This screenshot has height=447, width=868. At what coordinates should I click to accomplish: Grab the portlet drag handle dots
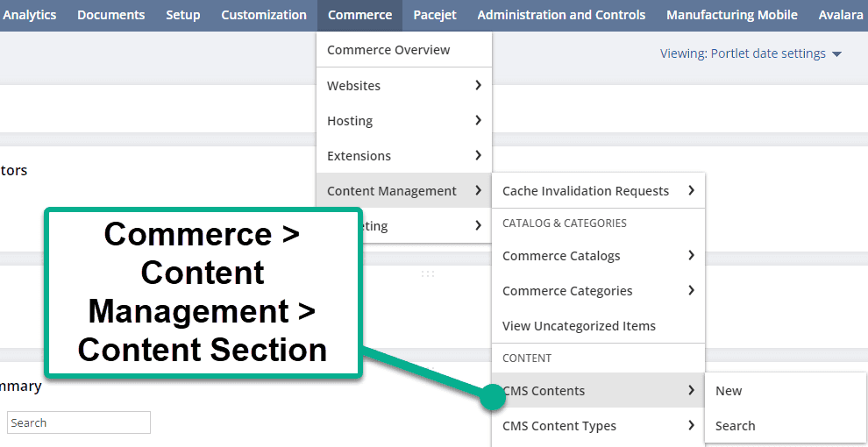tap(427, 273)
